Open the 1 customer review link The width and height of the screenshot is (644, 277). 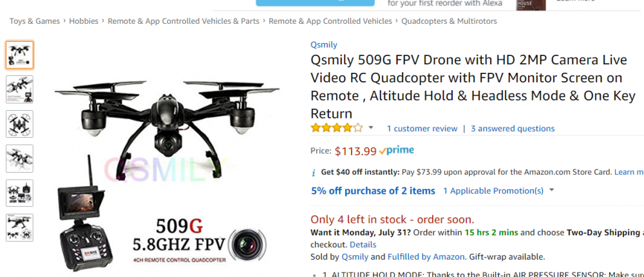(422, 129)
